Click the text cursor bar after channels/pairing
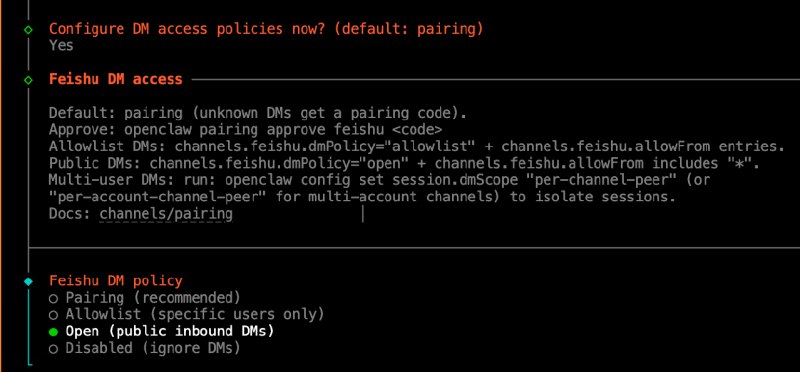Screen dimensions: 800x372 (x=363, y=214)
